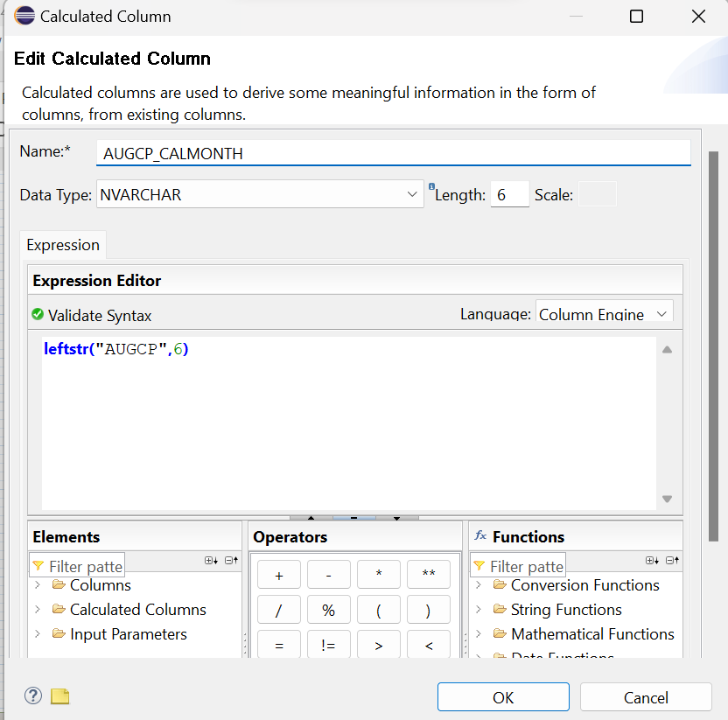
Task: Open the Data Type dropdown
Action: [414, 195]
